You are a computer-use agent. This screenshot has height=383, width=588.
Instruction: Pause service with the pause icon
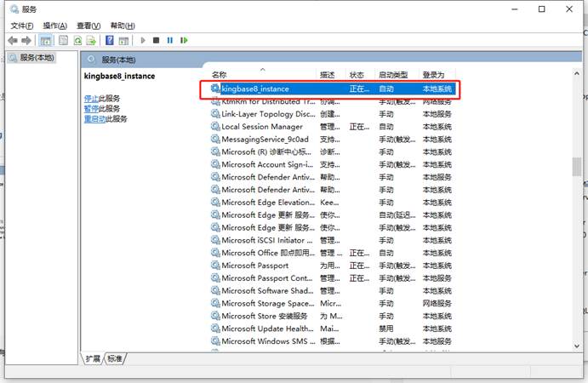point(170,40)
